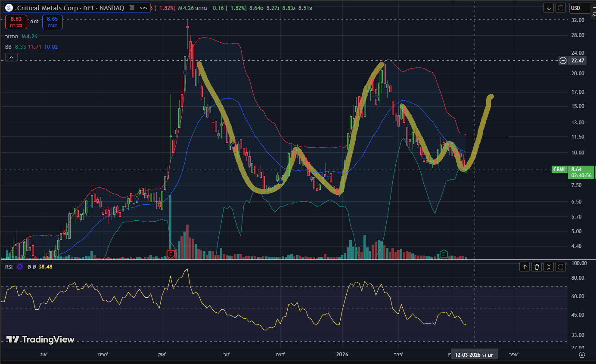Open the USD currency dropdown
Screen dimensions: 596x364
pos(580,8)
